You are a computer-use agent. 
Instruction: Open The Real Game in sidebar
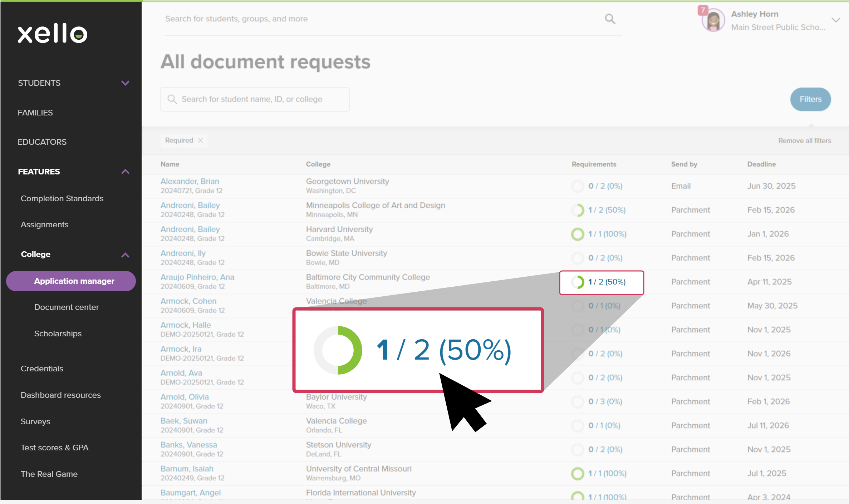point(49,474)
